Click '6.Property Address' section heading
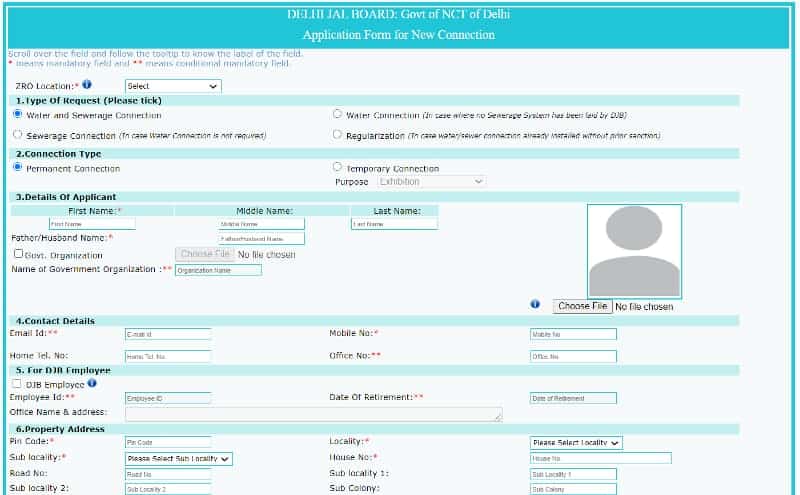Viewport: 800px width, 495px height. [x=60, y=429]
